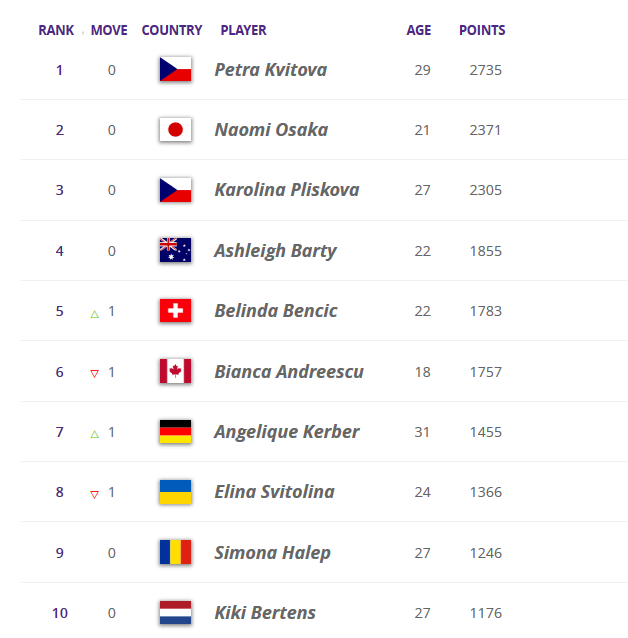Click red down arrow in Andreescu's row
The image size is (628, 638).
(x=95, y=373)
